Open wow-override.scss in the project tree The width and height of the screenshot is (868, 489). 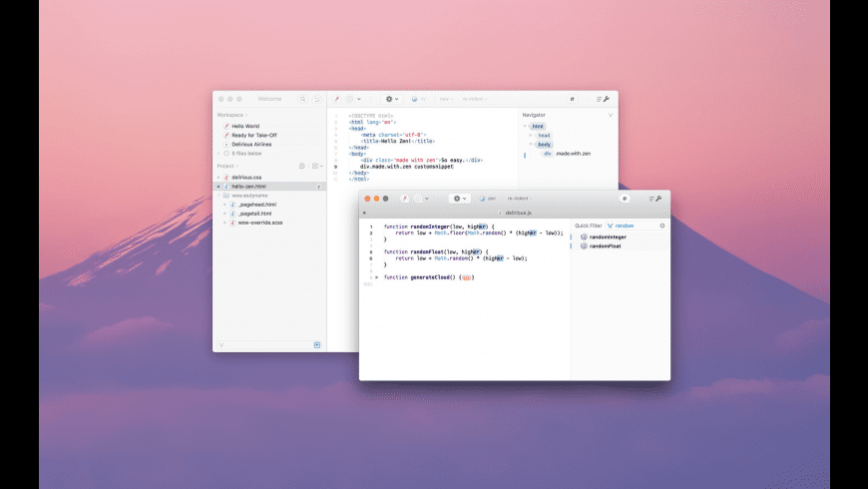click(260, 223)
